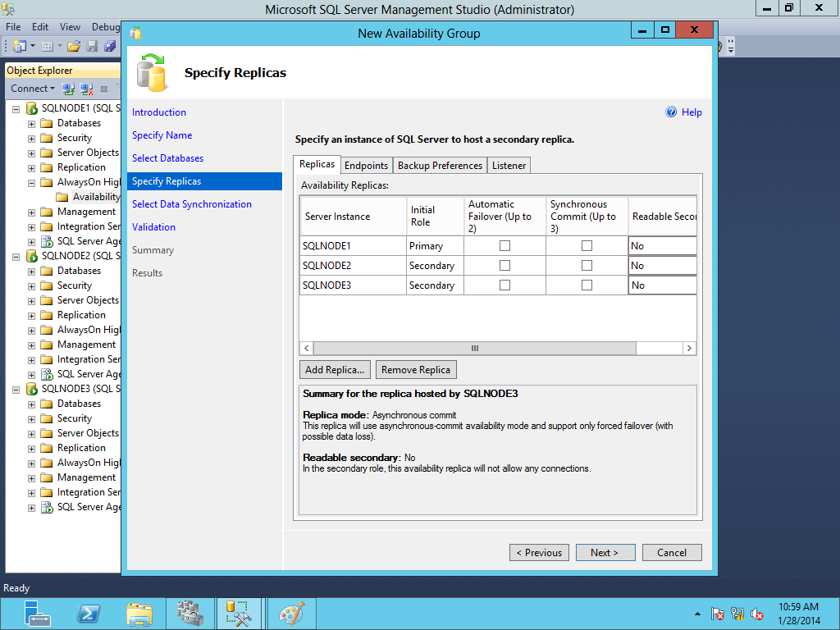Click the SSMS application icon in title bar

[x=8, y=8]
